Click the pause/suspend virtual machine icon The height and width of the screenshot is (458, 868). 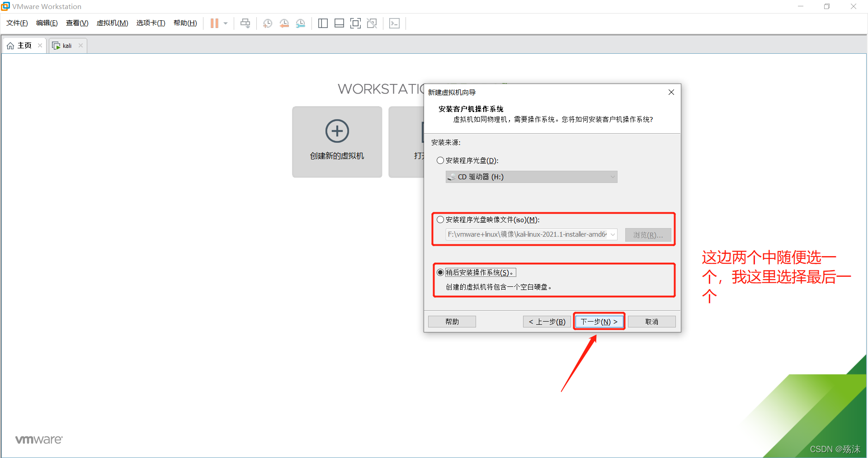(x=214, y=23)
